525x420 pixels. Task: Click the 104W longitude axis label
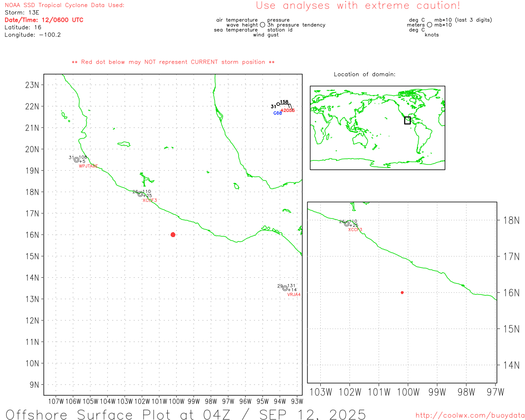click(x=107, y=402)
